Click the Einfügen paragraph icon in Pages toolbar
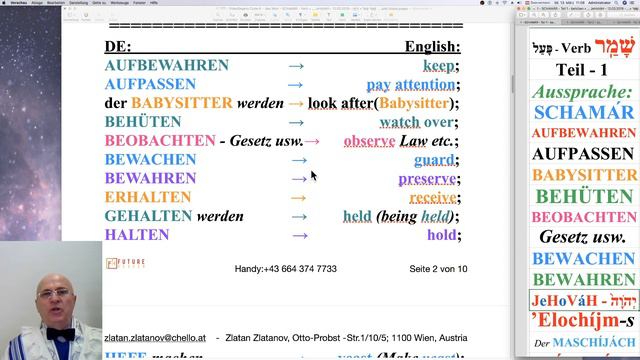Viewport: 640px width, 360px height. pos(300,15)
